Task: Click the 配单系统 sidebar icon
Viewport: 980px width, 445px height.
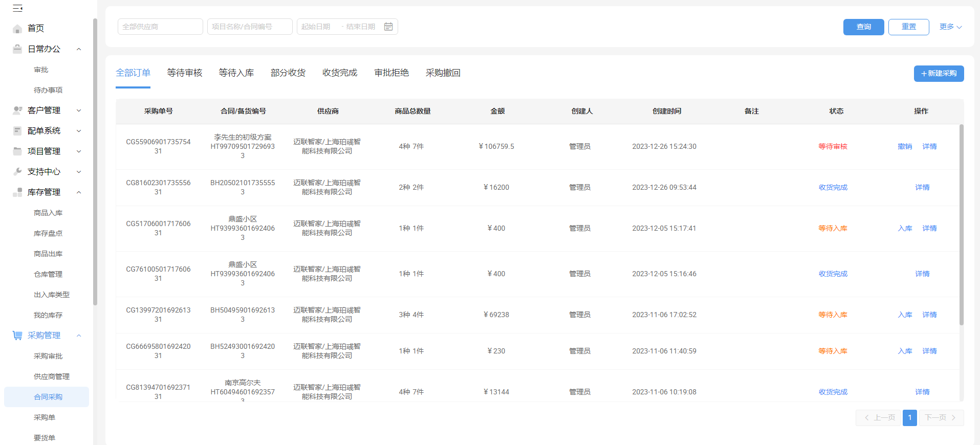Action: point(17,131)
